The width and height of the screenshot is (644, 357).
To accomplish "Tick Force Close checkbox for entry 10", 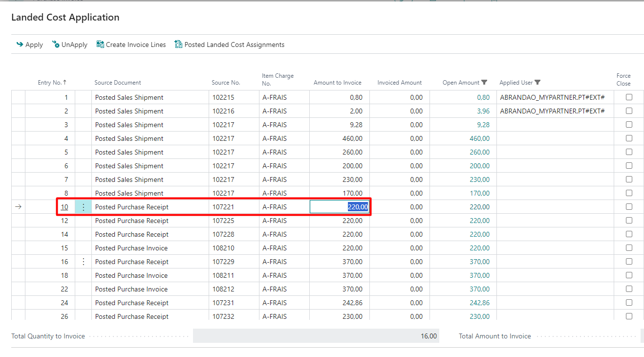I will pos(629,207).
